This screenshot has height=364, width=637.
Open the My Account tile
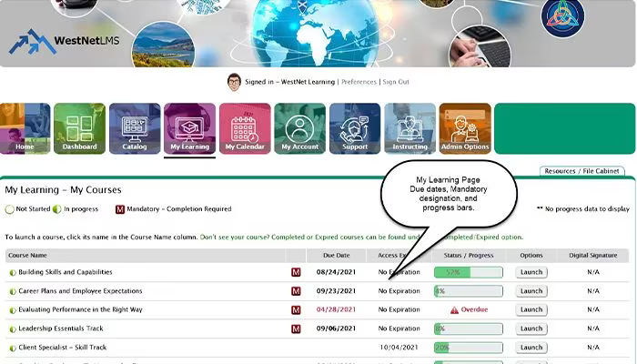click(299, 128)
